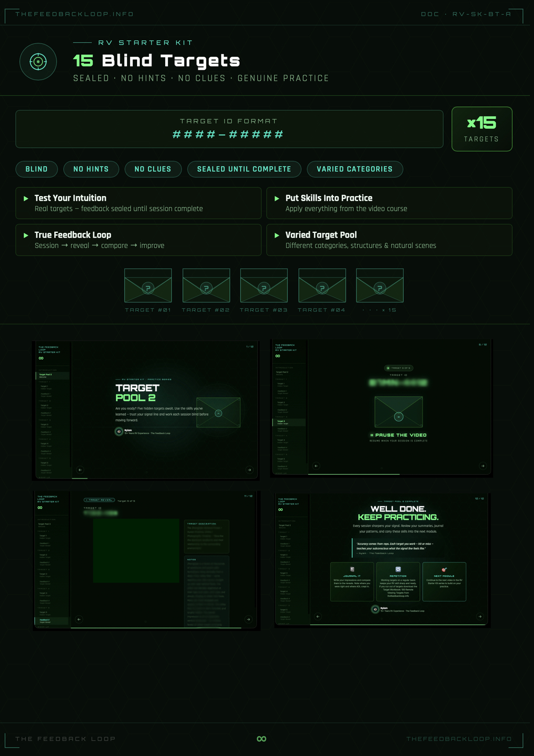Select the NO CLUES tag
Image resolution: width=534 pixels, height=756 pixels.
(x=153, y=169)
